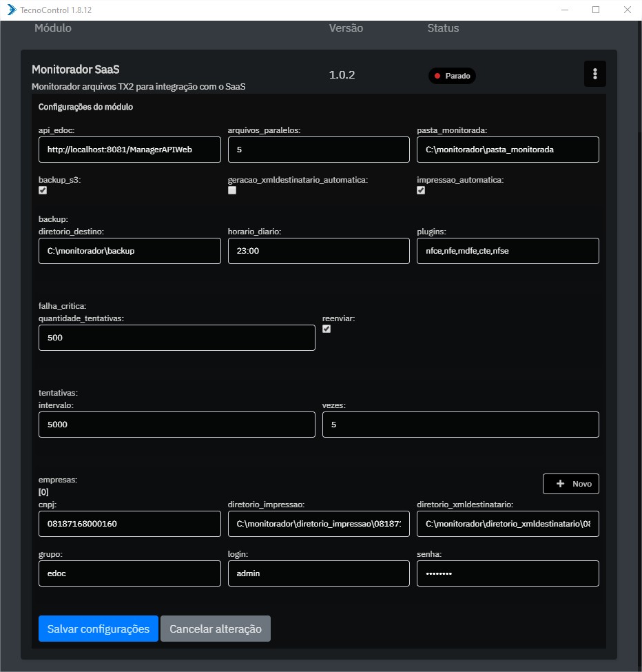Edit the horario_diario time field
Image resolution: width=642 pixels, height=672 pixels.
coord(319,251)
